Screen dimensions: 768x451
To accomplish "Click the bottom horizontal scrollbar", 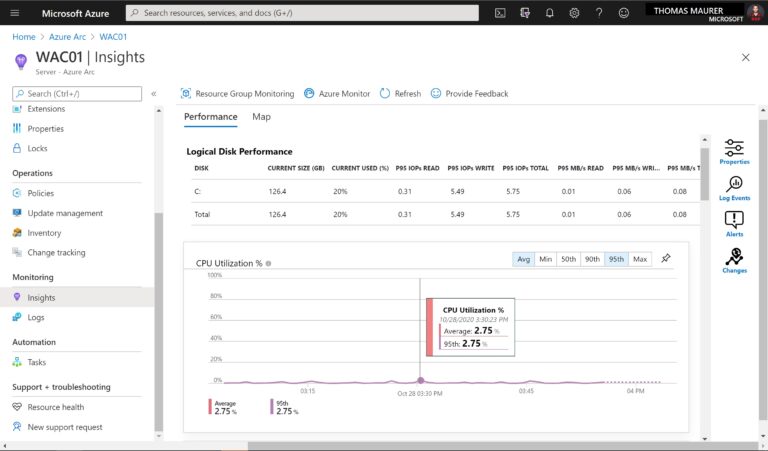I will click(x=504, y=446).
